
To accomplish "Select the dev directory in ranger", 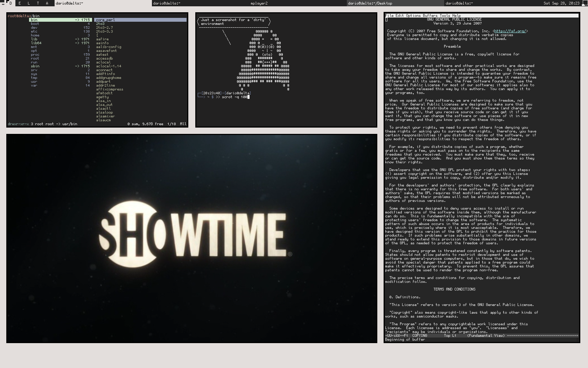I will point(61,28).
